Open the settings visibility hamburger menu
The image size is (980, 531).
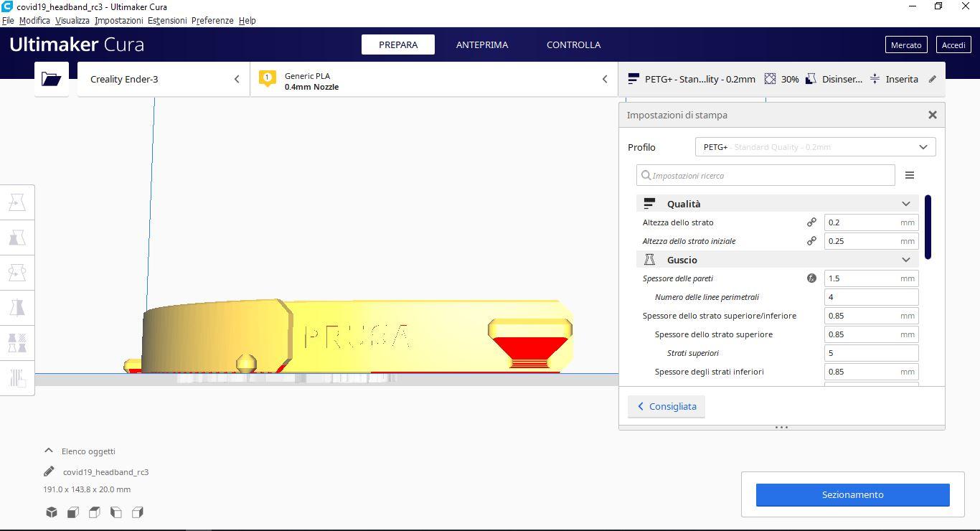click(x=910, y=175)
